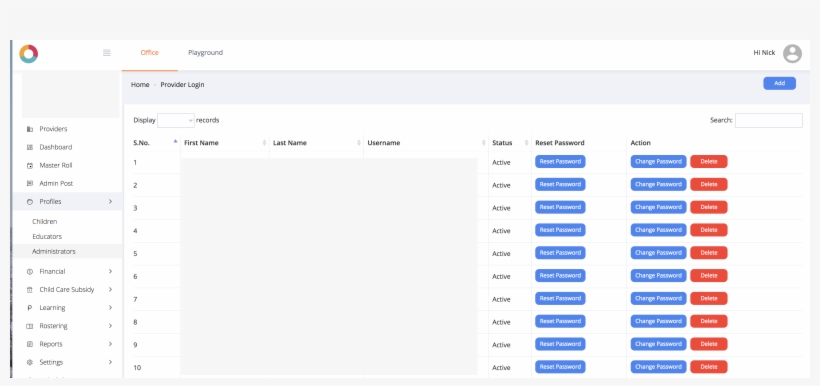Click the Dashboard sidebar icon
Image resolution: width=820 pixels, height=386 pixels.
click(30, 147)
